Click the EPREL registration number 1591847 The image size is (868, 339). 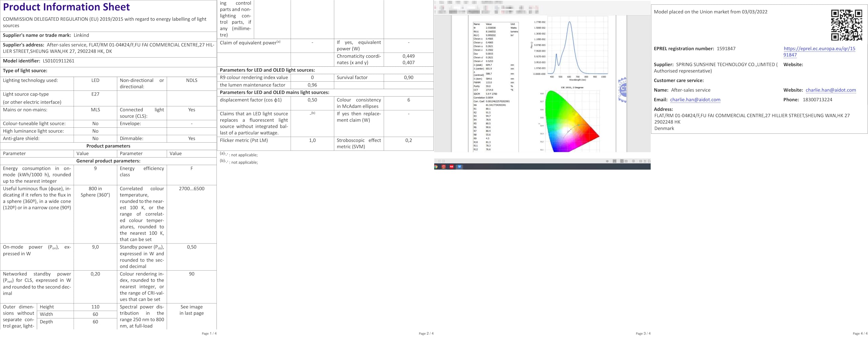(x=726, y=48)
